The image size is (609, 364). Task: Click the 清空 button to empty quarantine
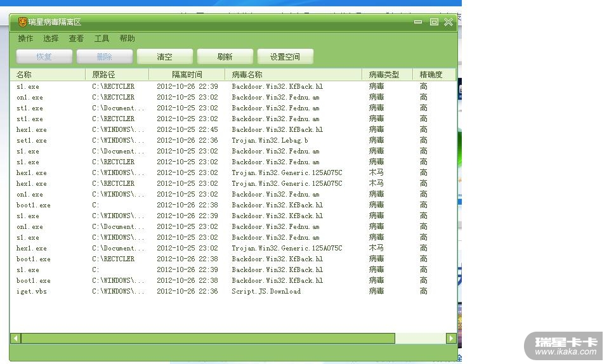point(165,56)
